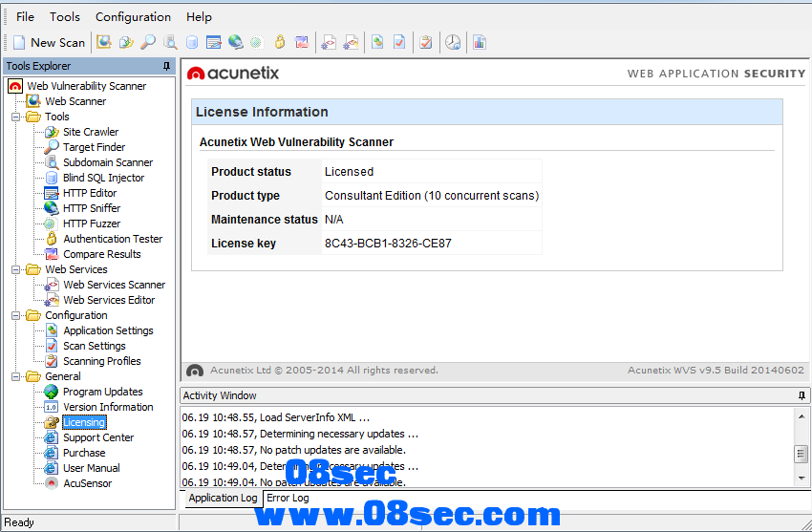This screenshot has width=812, height=532.
Task: Open Web Services Editor toolbar icon
Action: click(x=352, y=42)
